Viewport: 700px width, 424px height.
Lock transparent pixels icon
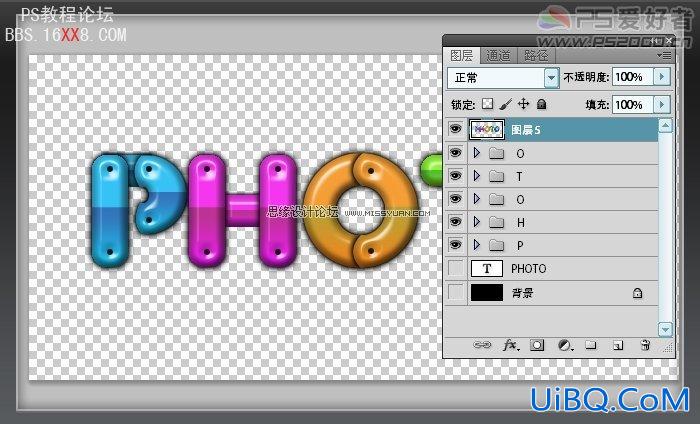(488, 104)
